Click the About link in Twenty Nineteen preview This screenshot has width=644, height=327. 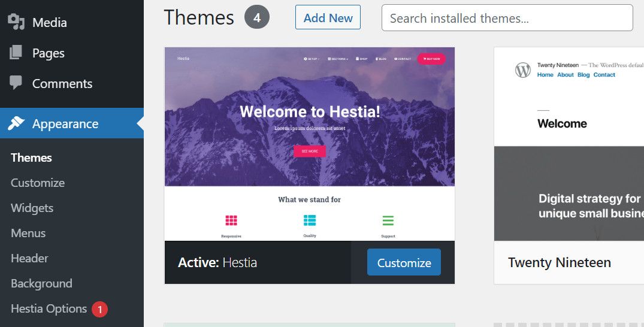tap(565, 75)
